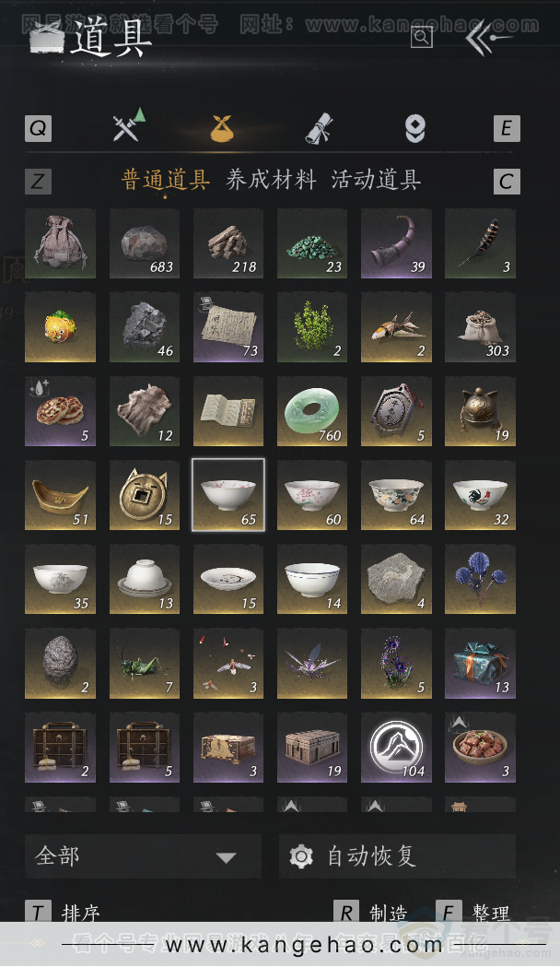Select the jade ring item 760
Screen dimensions: 560x967
(x=312, y=411)
